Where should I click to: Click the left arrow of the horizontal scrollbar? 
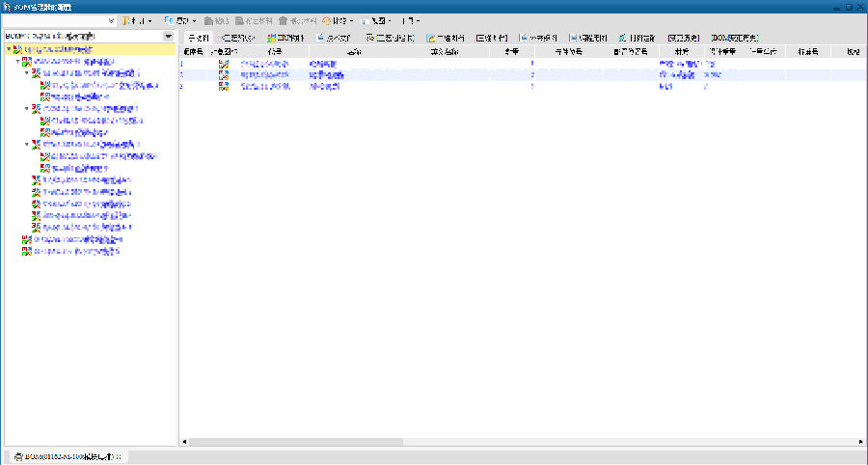coord(184,442)
